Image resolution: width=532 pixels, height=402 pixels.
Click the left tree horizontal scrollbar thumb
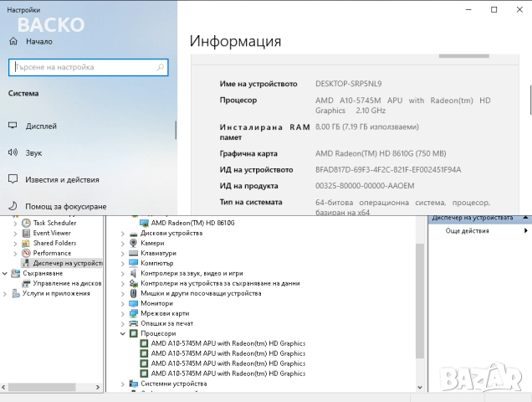pos(42,387)
